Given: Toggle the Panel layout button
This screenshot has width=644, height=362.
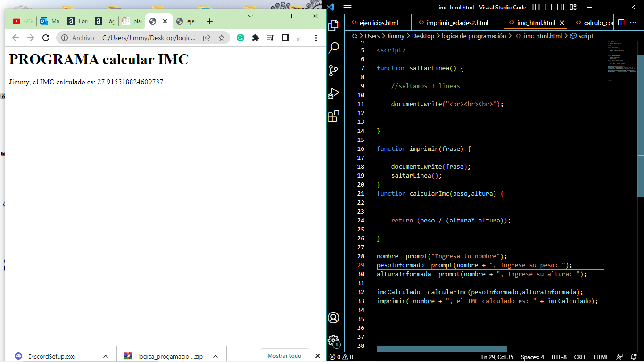Looking at the screenshot, I should click(x=548, y=7).
